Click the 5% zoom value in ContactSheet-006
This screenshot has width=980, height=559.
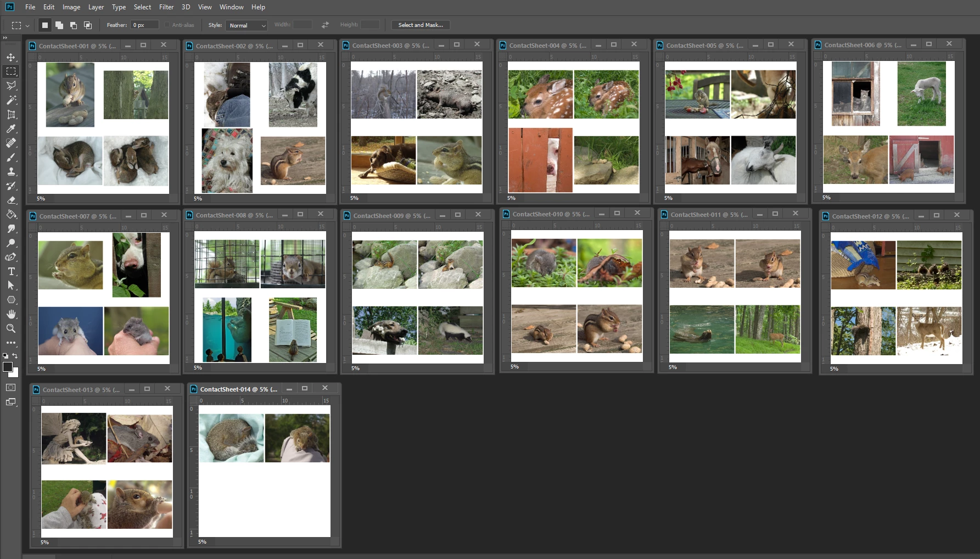point(826,198)
